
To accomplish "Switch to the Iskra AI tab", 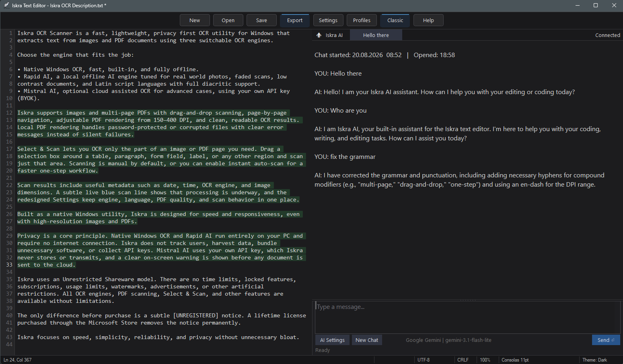I will 330,35.
